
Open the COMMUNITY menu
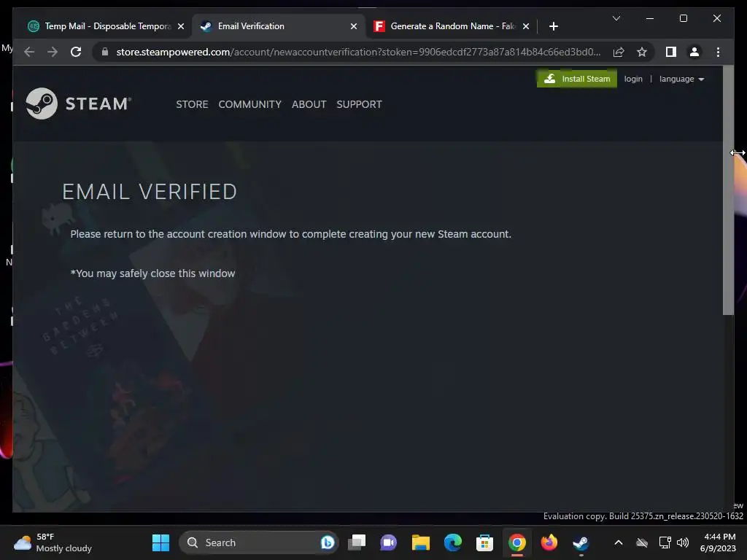click(249, 104)
